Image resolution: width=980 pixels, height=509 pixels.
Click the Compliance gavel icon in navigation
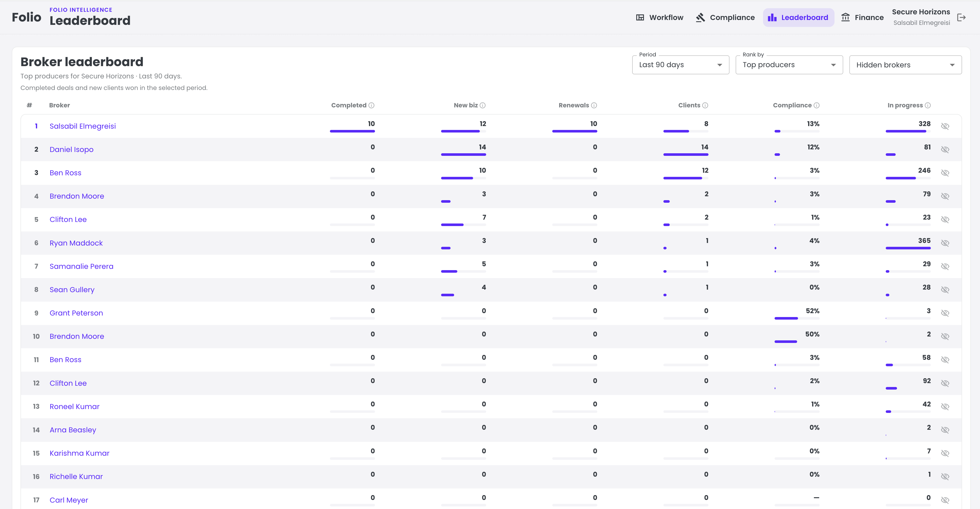click(x=700, y=17)
